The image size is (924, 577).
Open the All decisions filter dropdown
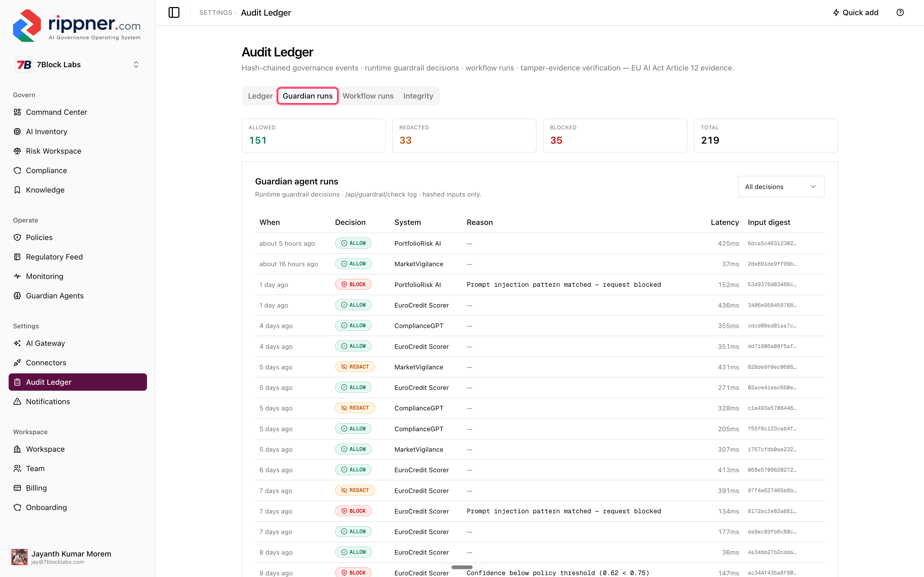(x=781, y=187)
